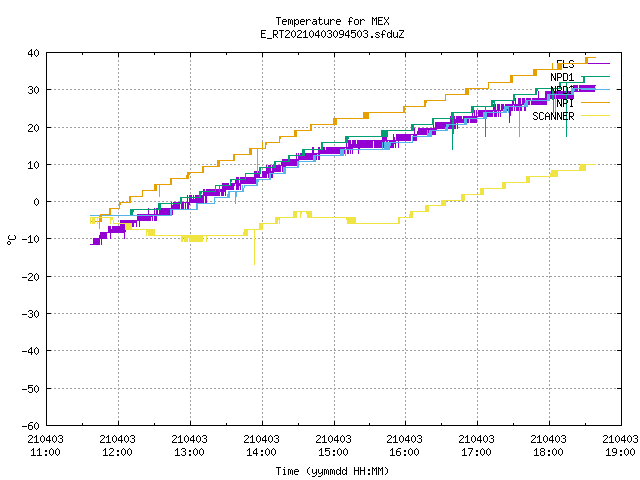Click the y-axis tick value -30
Viewport: 640px width, 480px height.
[x=30, y=314]
